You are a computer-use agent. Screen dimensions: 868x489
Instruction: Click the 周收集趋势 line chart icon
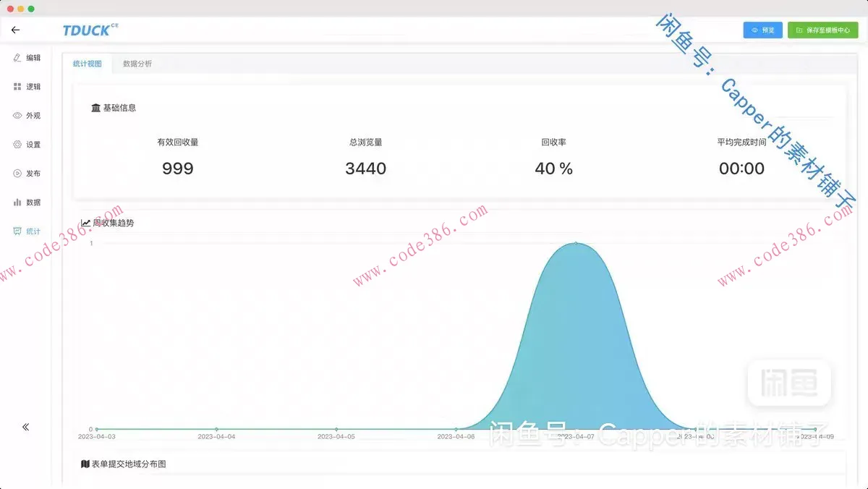(86, 223)
